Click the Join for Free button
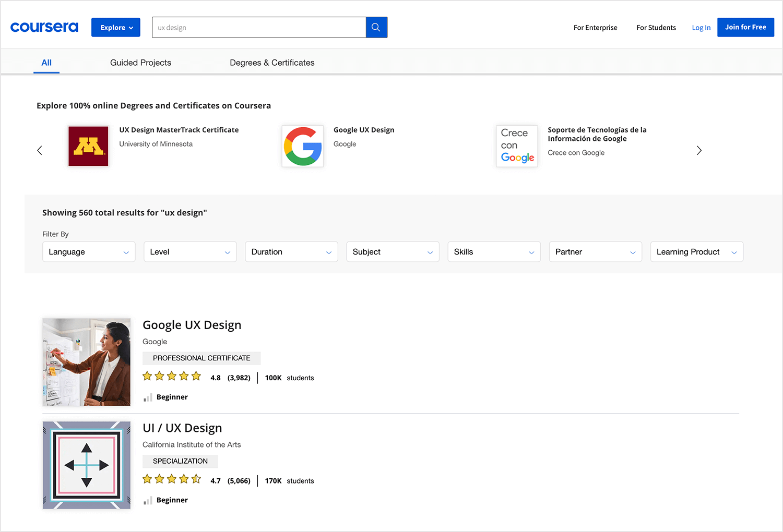The height and width of the screenshot is (532, 783). [x=745, y=27]
